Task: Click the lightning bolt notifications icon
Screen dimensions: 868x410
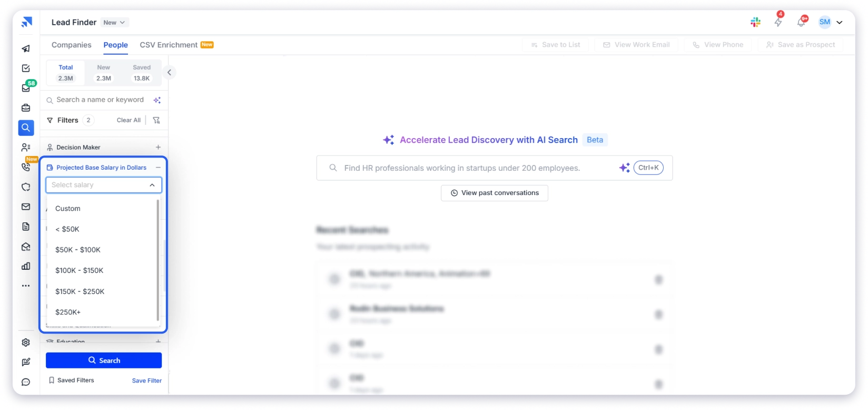Action: pyautogui.click(x=778, y=22)
